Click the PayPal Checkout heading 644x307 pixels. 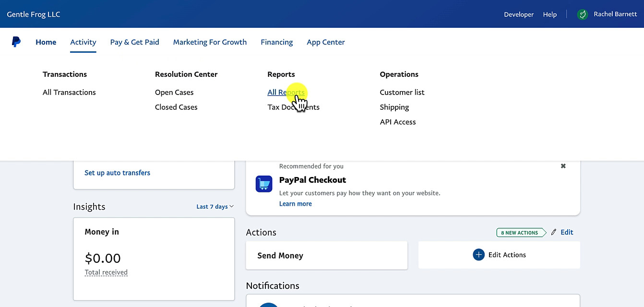pos(312,180)
